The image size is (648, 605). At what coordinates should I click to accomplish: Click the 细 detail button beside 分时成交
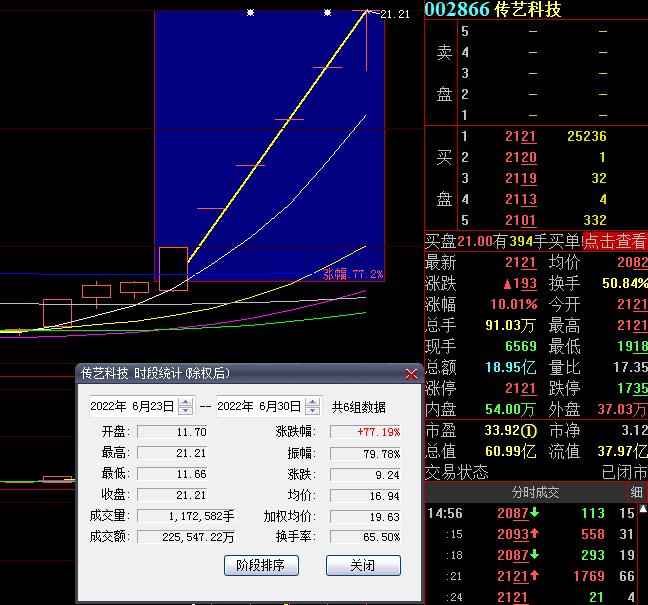(637, 492)
